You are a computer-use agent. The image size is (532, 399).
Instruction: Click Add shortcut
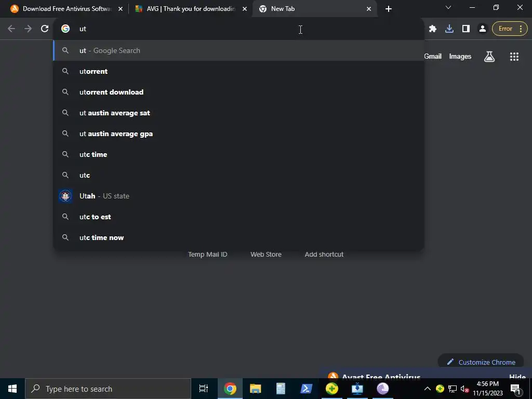coord(324,255)
